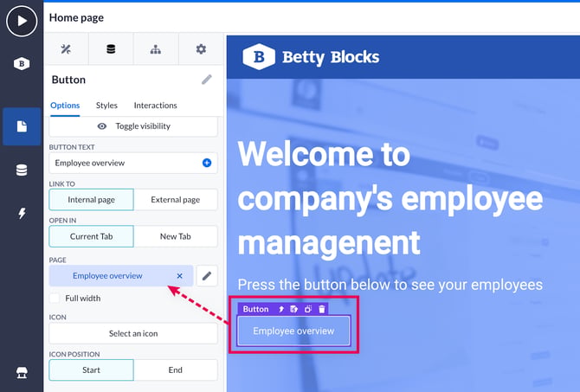Switch to the Options tab
Image resolution: width=580 pixels, height=392 pixels.
(x=65, y=106)
